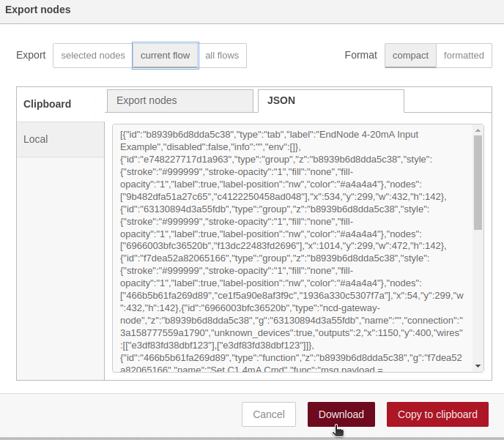Switch export scope to 'all flows'
This screenshot has width=504, height=440.
coord(222,56)
